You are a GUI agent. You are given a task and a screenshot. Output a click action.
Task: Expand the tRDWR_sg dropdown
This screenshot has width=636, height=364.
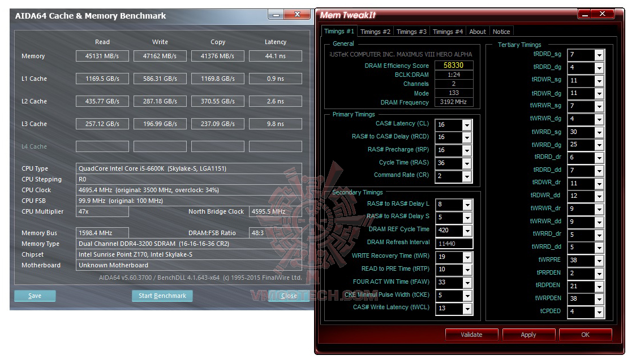coord(599,81)
